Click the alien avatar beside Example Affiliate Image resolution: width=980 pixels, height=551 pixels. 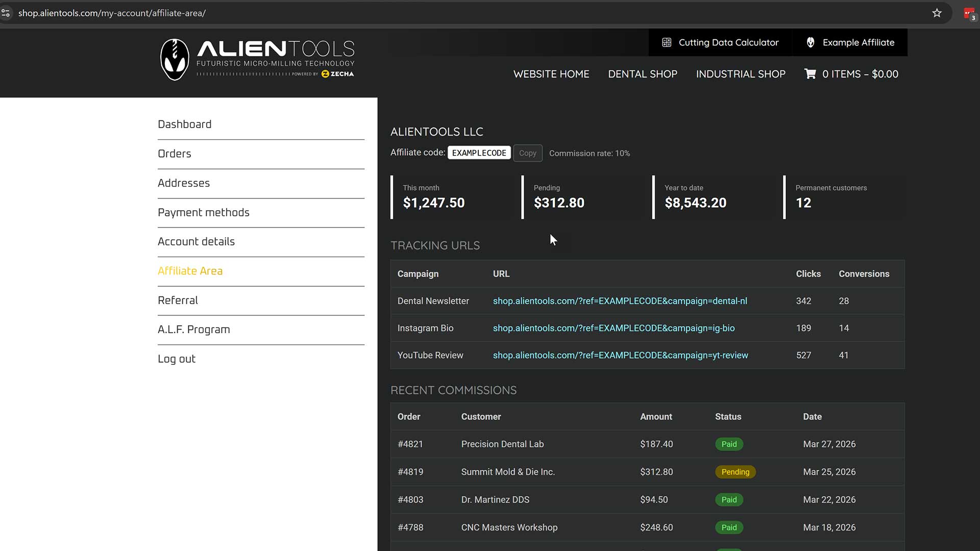coord(811,43)
